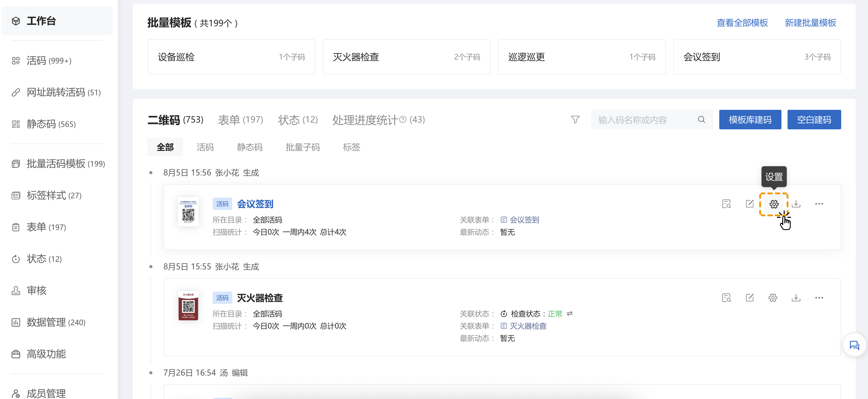The image size is (868, 399).
Task: Select the 静态码 filter tab
Action: pyautogui.click(x=250, y=147)
